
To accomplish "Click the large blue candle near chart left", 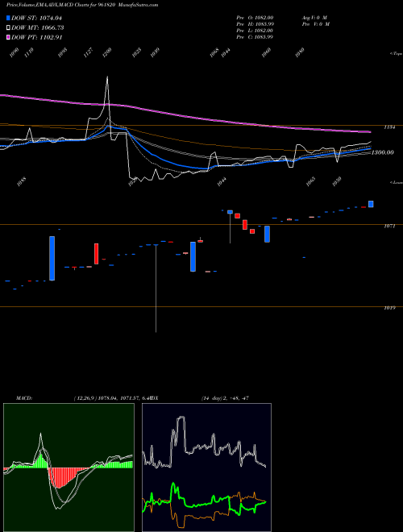I will pos(52,258).
